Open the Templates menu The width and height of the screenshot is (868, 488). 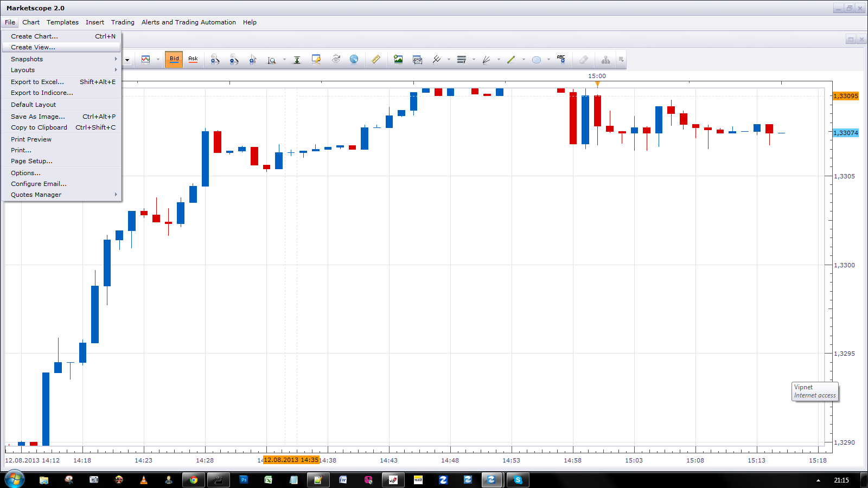[62, 22]
